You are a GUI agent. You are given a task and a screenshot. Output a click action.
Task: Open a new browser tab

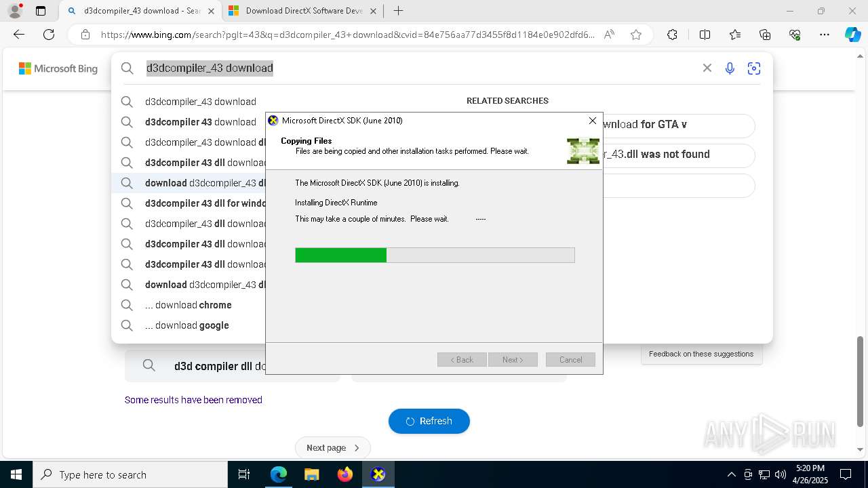point(399,11)
